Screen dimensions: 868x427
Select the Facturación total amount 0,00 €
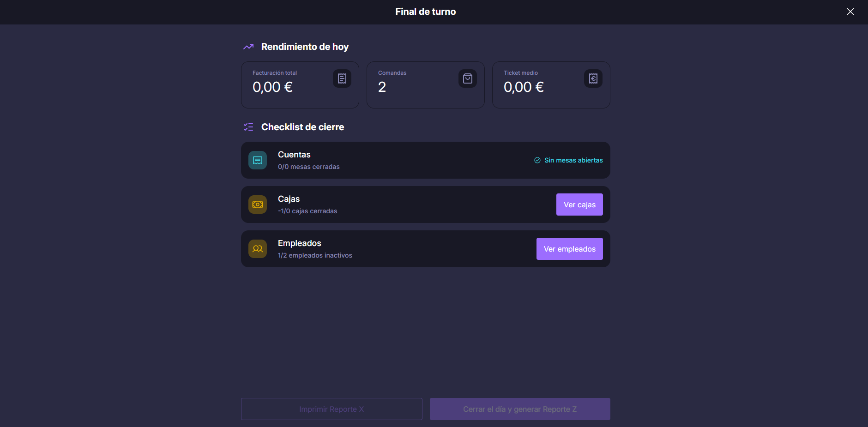click(272, 87)
